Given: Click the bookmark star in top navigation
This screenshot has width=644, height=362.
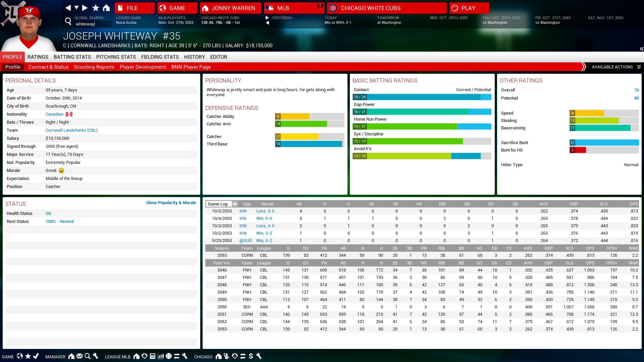Looking at the screenshot, I should 96,8.
